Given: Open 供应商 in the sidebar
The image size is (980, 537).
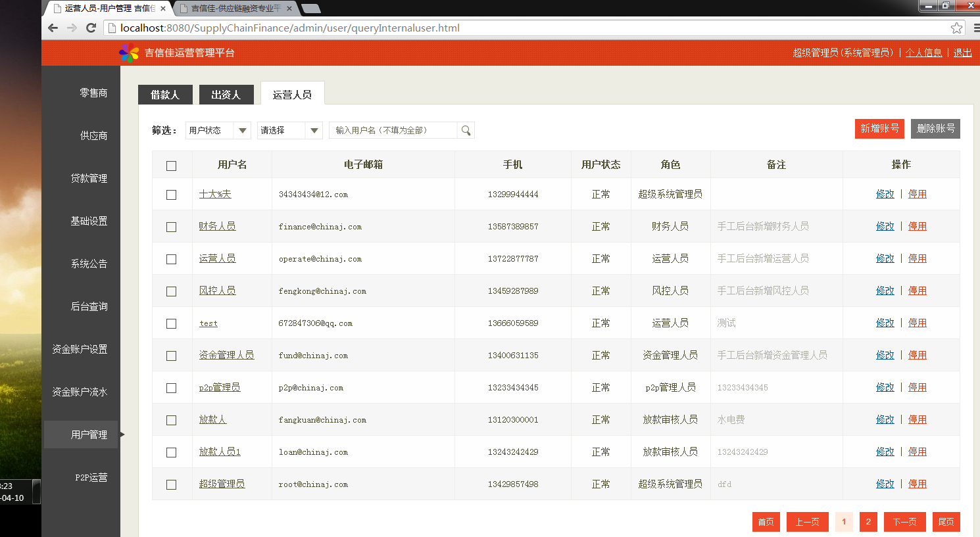Looking at the screenshot, I should 93,135.
